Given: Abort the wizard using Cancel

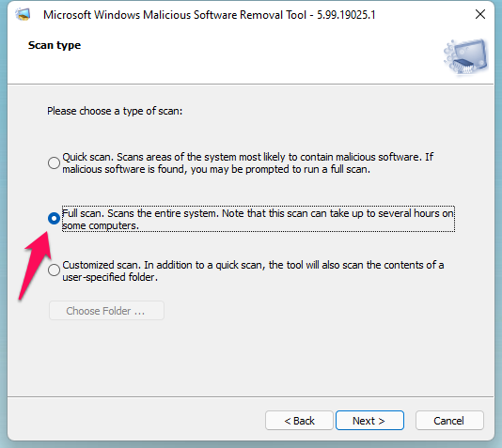Looking at the screenshot, I should click(449, 421).
